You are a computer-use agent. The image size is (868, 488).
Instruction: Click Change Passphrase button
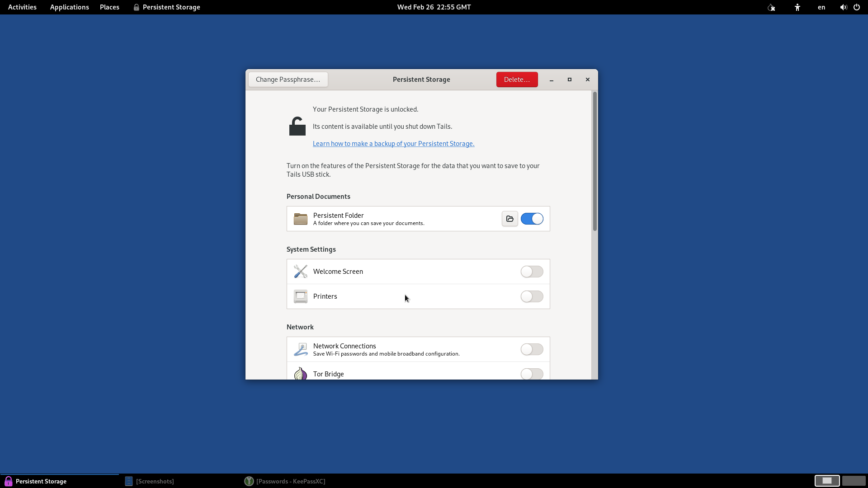click(288, 80)
